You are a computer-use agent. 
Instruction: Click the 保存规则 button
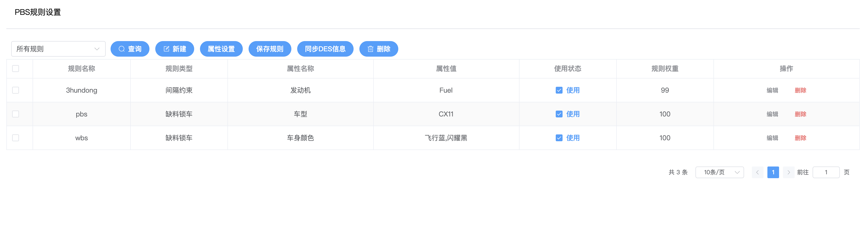coord(269,49)
